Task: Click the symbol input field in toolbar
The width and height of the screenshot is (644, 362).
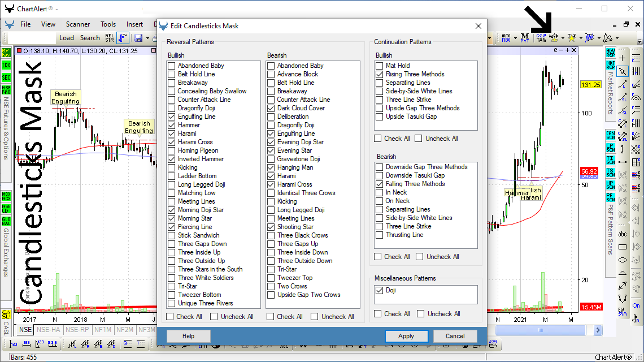Action: tap(32, 38)
